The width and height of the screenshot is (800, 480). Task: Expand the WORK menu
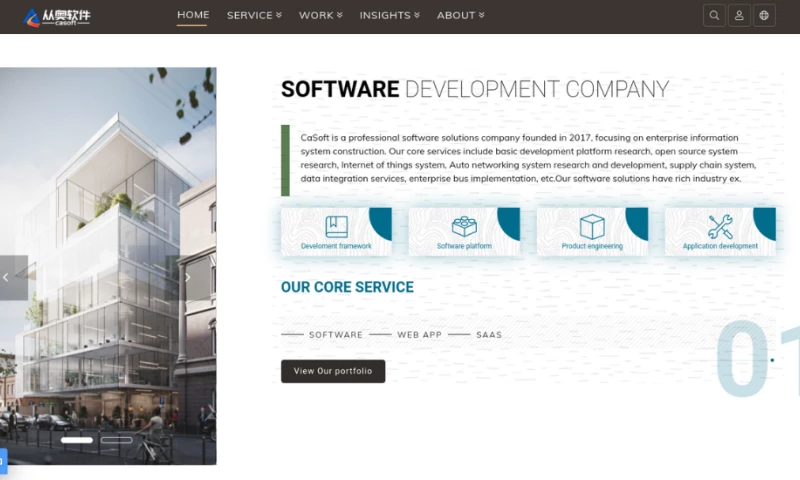[320, 15]
